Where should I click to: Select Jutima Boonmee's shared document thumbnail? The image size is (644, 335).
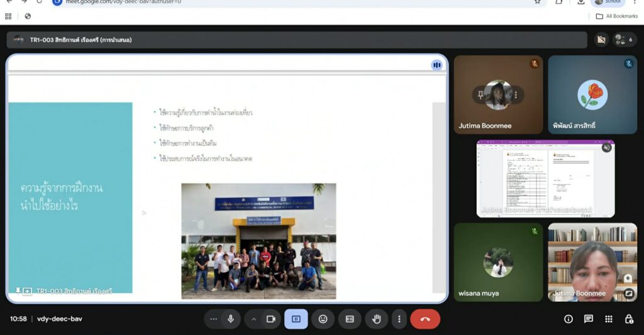545,178
